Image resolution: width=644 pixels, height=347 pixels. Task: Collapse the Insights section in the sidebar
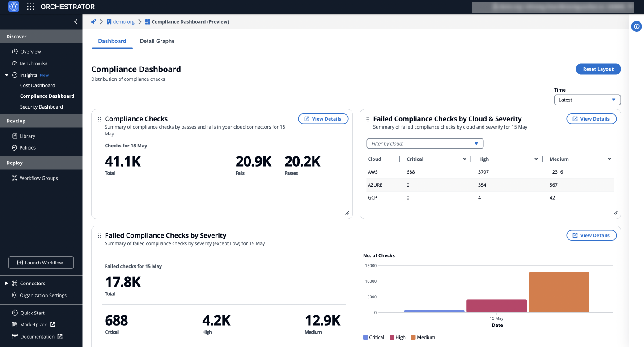(x=6, y=75)
